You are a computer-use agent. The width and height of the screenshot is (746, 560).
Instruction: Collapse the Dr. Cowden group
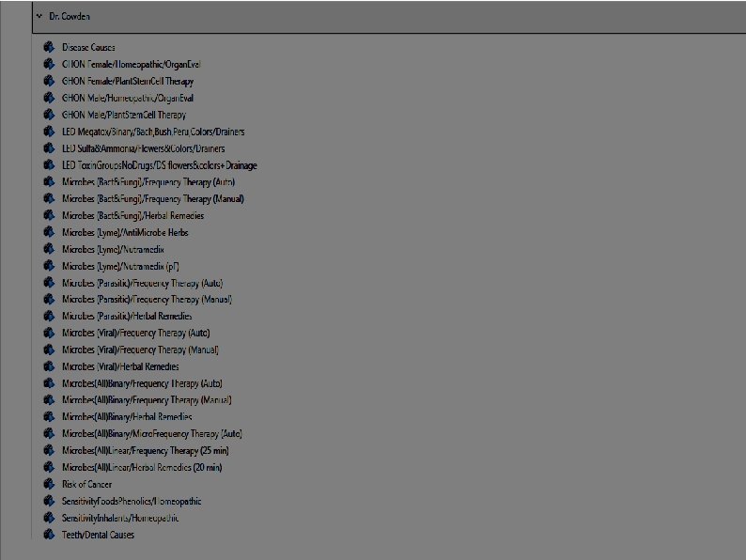point(39,16)
